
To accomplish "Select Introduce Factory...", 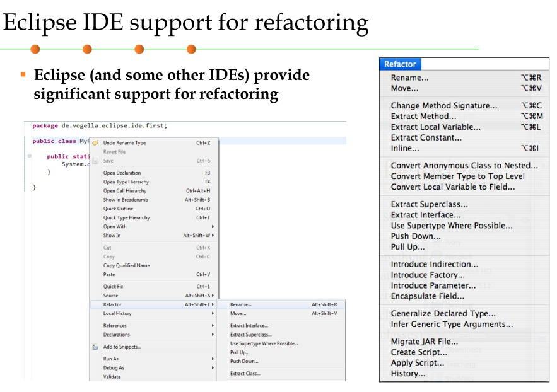I will click(x=464, y=275).
